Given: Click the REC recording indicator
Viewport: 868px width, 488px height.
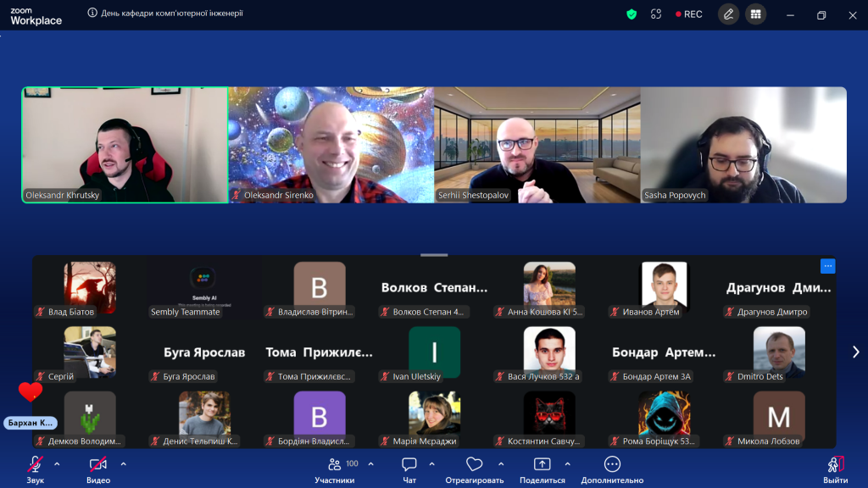Looking at the screenshot, I should pyautogui.click(x=688, y=14).
